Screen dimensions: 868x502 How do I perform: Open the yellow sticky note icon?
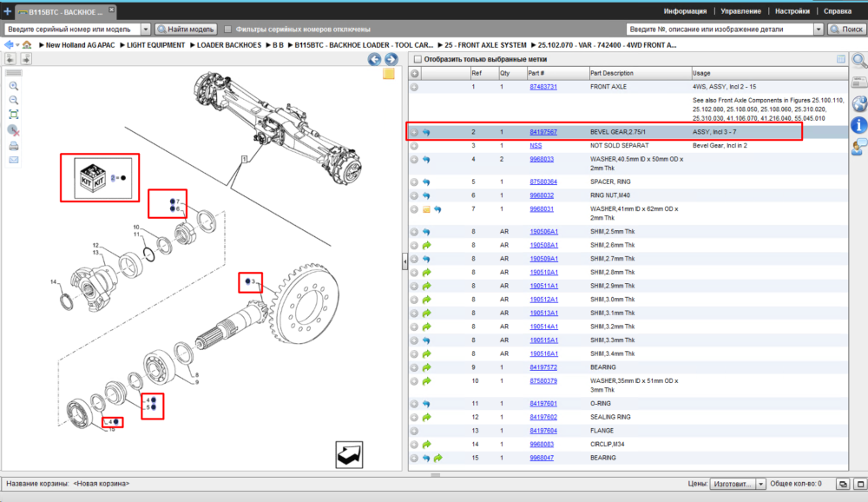pos(389,74)
